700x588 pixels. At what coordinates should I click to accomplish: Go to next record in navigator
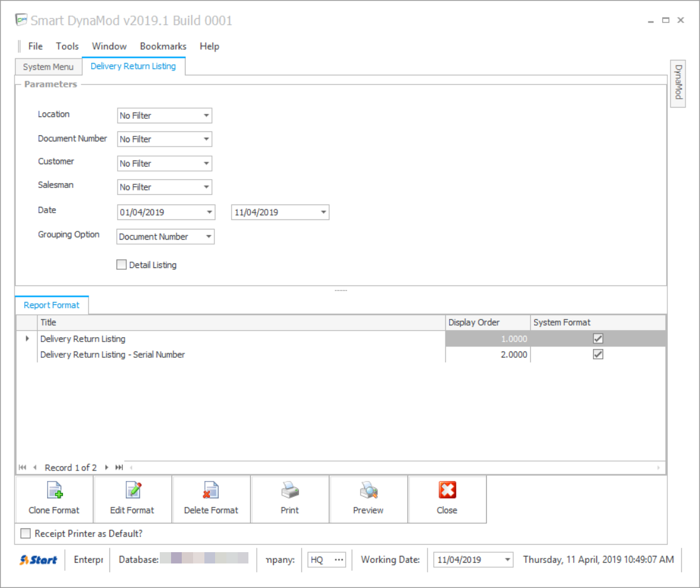click(106, 467)
